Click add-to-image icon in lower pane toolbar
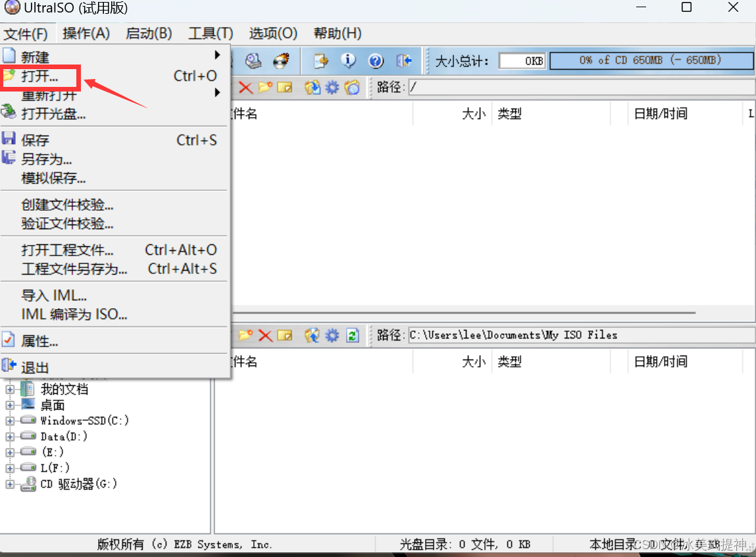Screen dimensions: 756x557 pos(313,335)
